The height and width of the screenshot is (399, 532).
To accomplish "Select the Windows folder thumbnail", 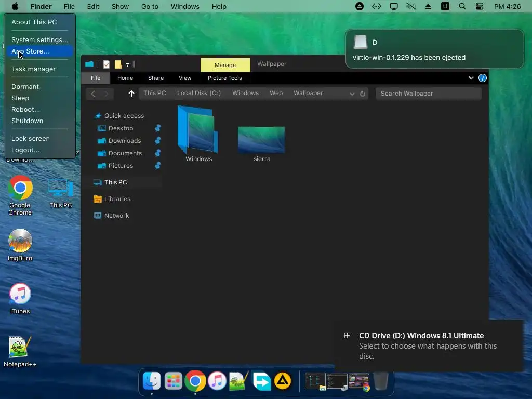I will pos(198,134).
